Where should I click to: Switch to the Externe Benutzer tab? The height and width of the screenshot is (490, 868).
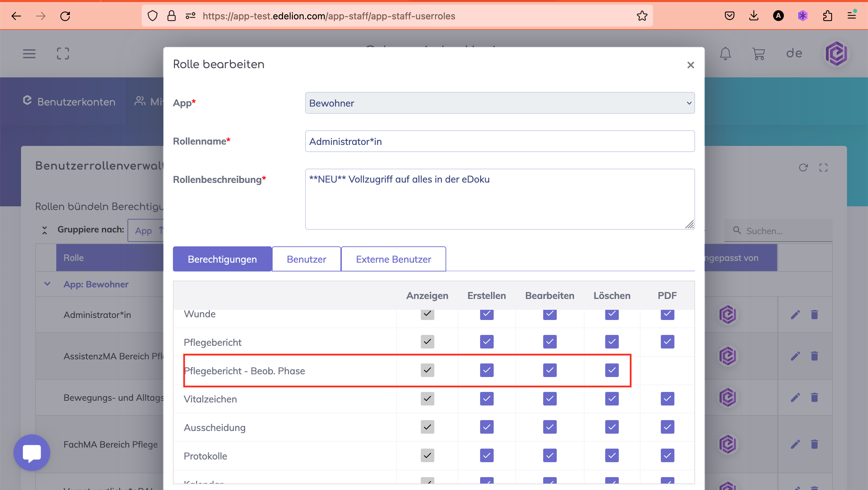point(393,259)
